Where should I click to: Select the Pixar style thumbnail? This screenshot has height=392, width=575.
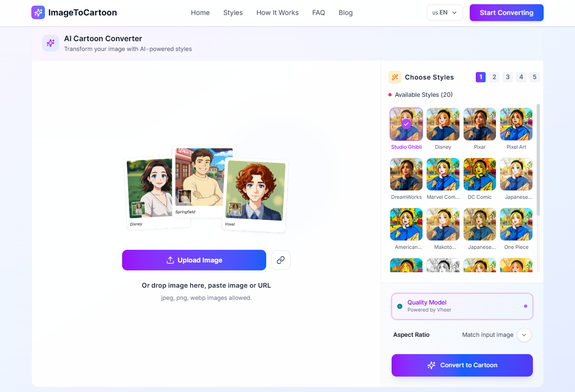tap(480, 124)
